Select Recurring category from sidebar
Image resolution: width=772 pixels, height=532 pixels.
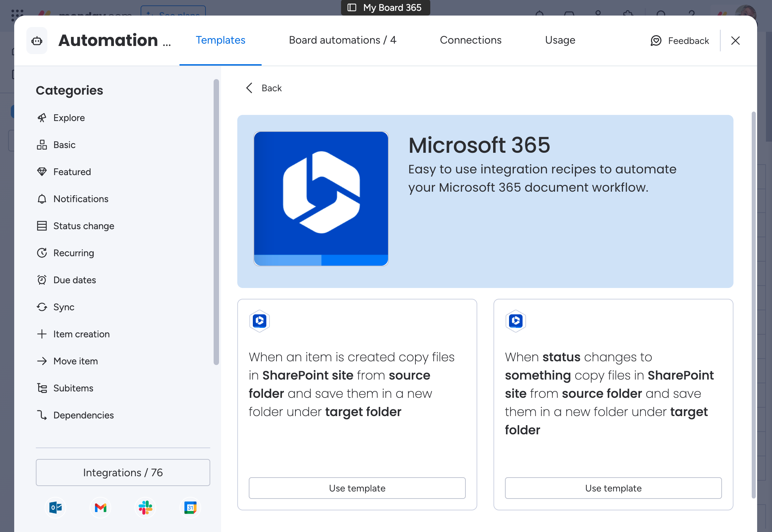tap(73, 252)
